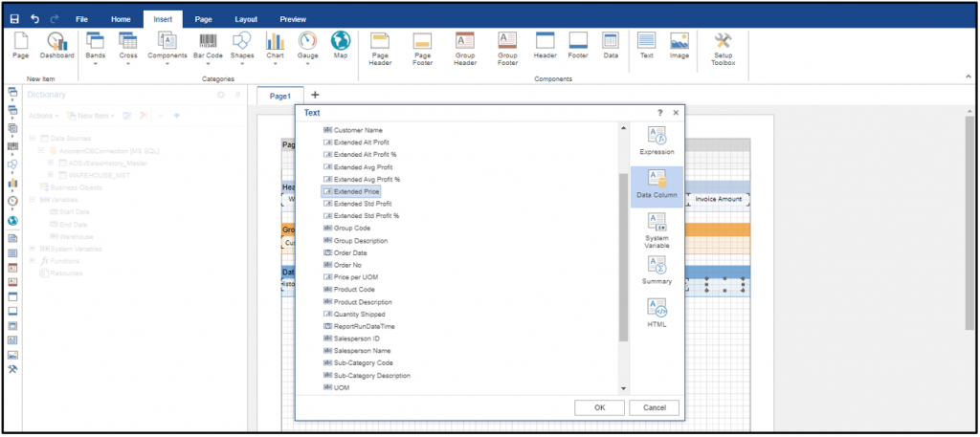Select the Product Description column
The image size is (980, 437).
[x=358, y=302]
